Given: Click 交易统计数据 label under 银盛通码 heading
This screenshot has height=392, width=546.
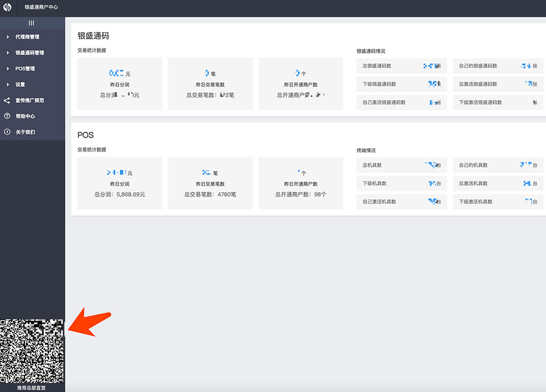Looking at the screenshot, I should click(92, 51).
